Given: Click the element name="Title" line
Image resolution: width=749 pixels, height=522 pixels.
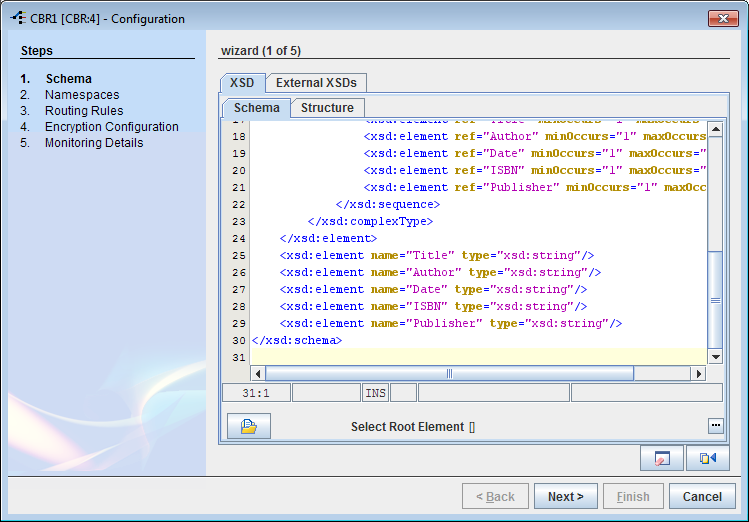Looking at the screenshot, I should point(437,256).
